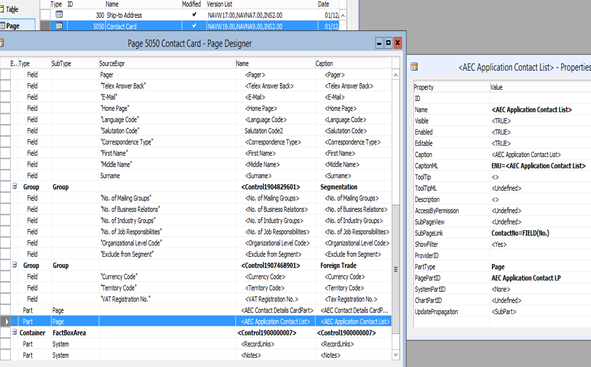
Task: Edit the SystemPartID property value
Action: [540, 289]
